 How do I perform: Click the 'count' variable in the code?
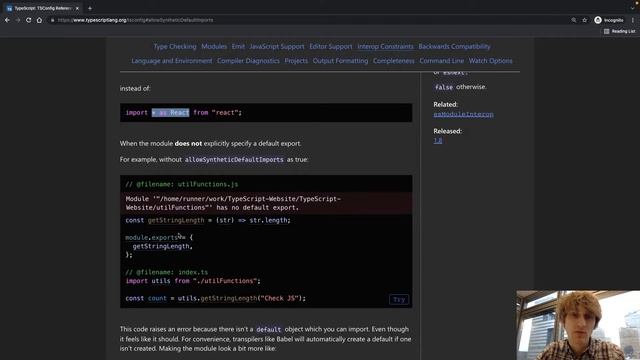(157, 298)
